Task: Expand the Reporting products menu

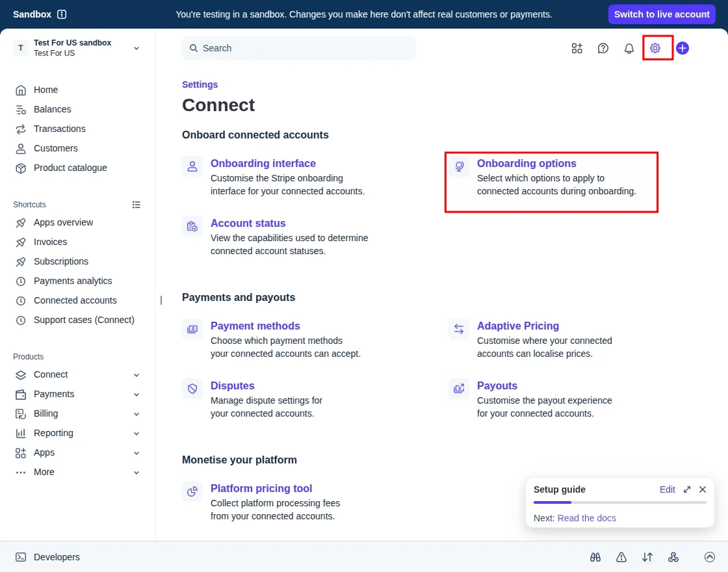Action: tap(136, 434)
